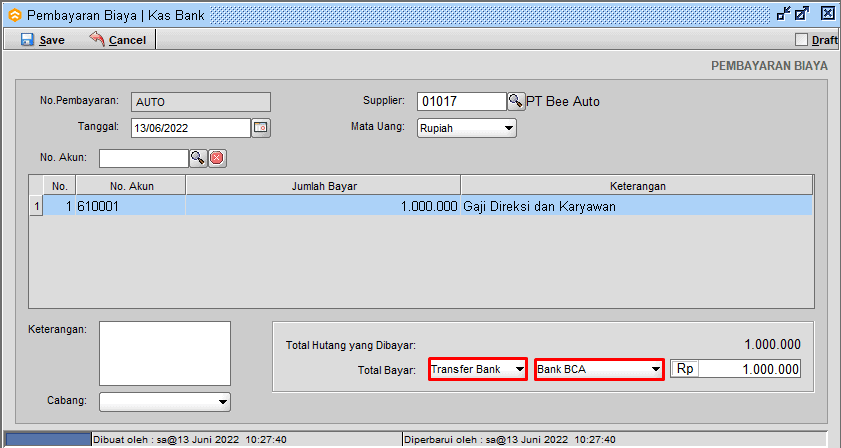Viewport: 841px width, 448px height.
Task: Select table cell Gaji Direksi dan Karyawan
Action: tap(636, 206)
